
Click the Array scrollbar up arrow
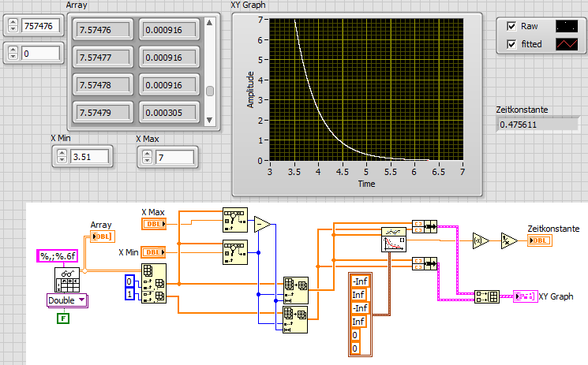210,23
